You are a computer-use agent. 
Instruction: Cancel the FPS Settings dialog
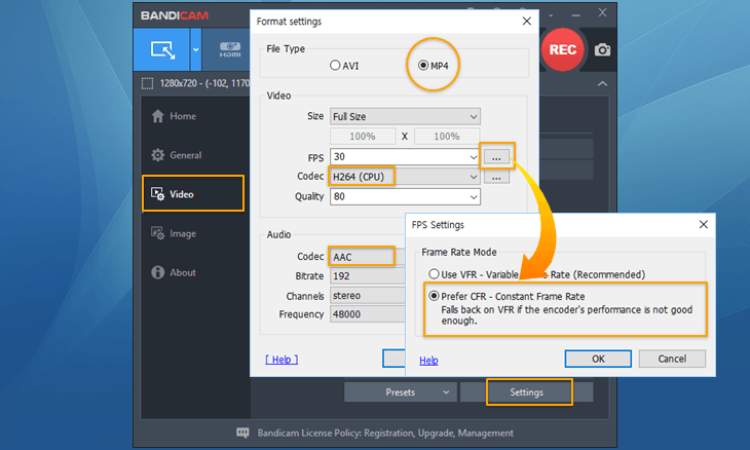click(x=672, y=359)
